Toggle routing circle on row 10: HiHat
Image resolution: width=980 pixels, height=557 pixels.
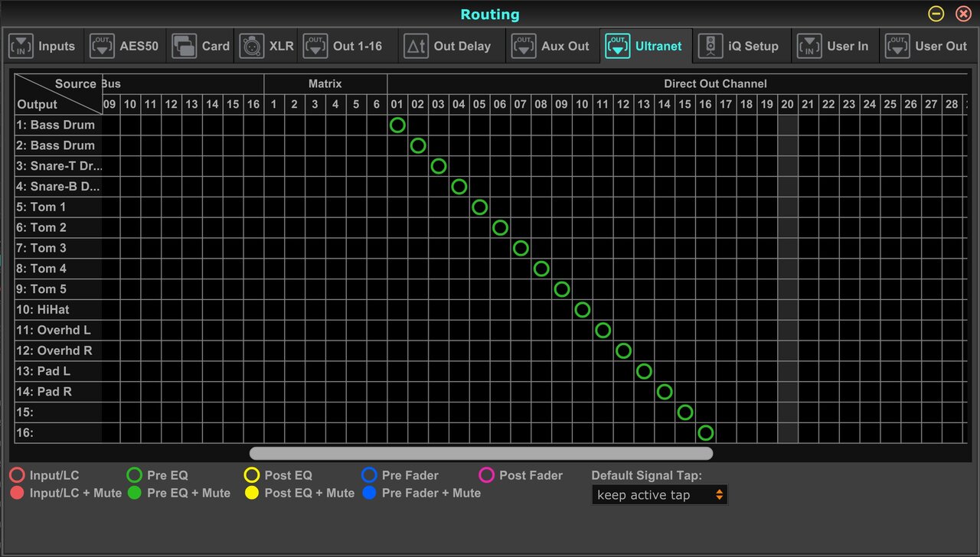tap(583, 310)
